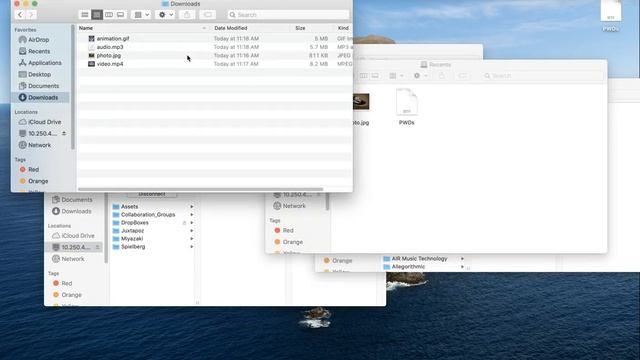Sort by the Size column header
Screen dimensions: 640x360
[300, 28]
